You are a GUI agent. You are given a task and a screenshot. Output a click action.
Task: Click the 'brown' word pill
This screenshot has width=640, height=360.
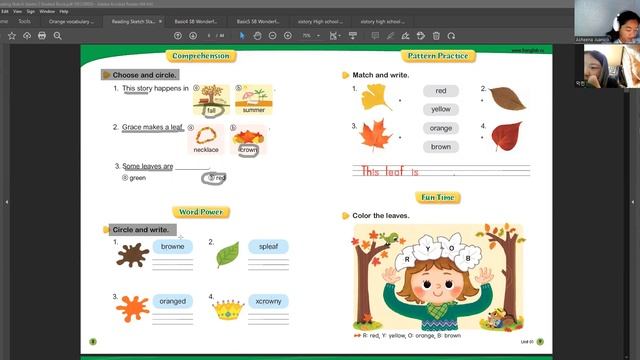click(441, 147)
